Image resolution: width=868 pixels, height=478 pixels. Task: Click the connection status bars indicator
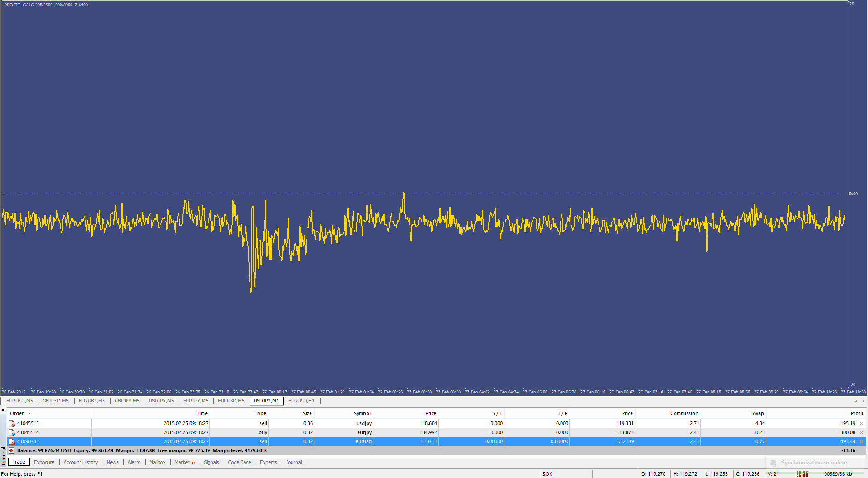(x=802, y=474)
